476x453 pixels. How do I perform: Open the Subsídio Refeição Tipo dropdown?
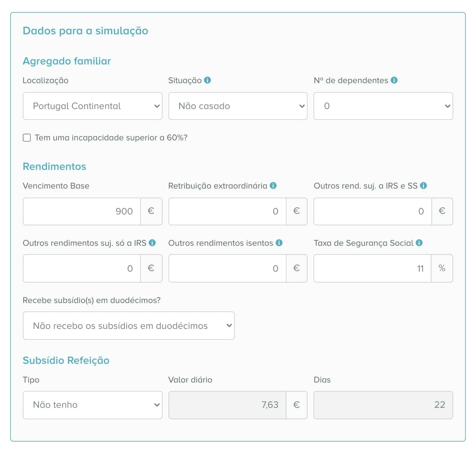point(92,405)
